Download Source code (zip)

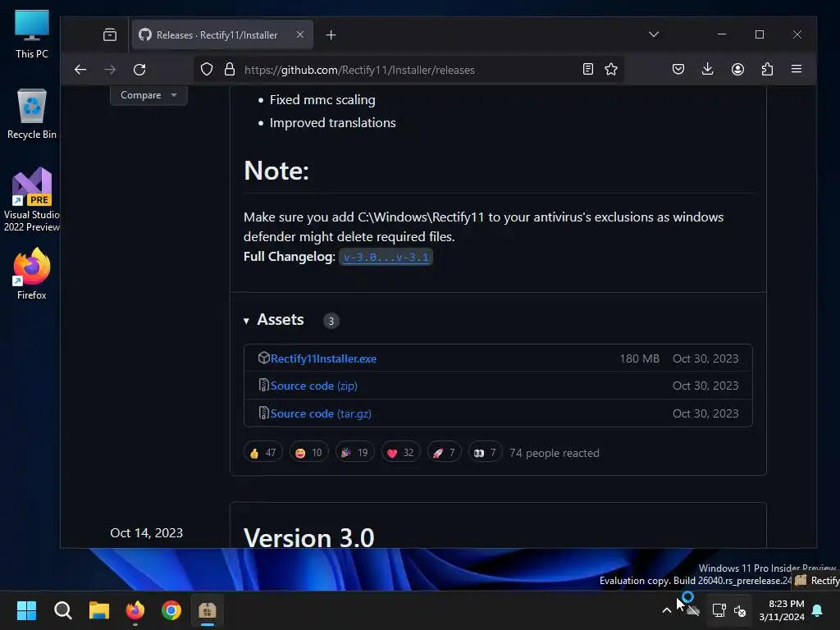(x=314, y=386)
